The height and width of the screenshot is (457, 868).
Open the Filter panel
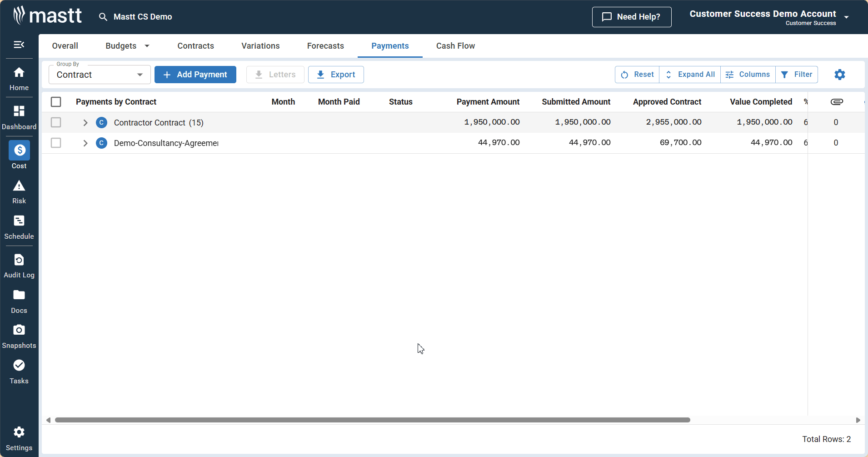tap(797, 75)
